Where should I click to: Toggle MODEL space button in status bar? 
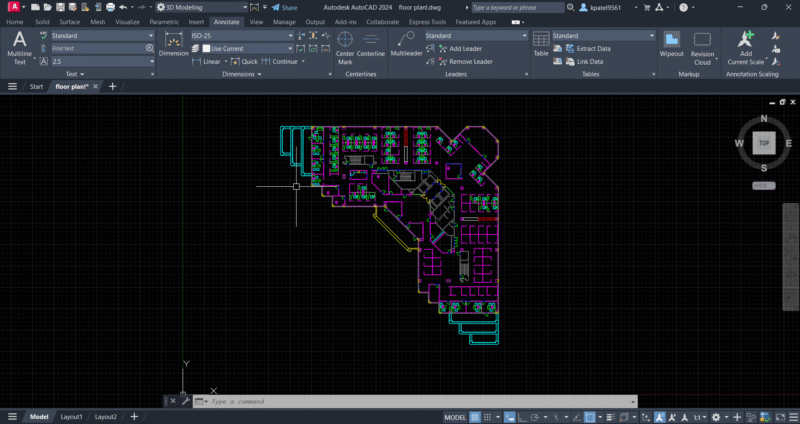[455, 417]
